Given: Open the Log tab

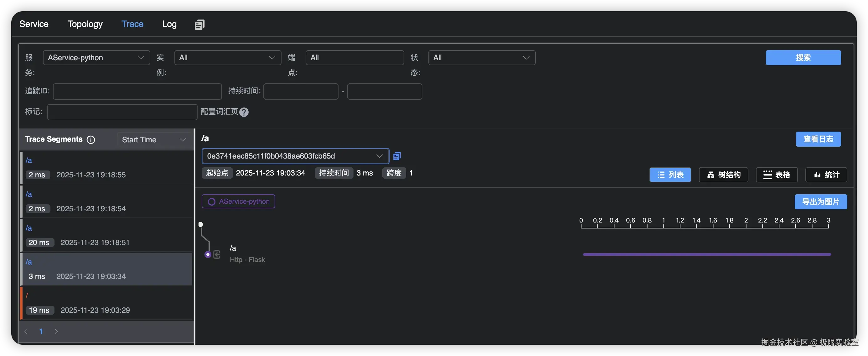Looking at the screenshot, I should [x=169, y=24].
